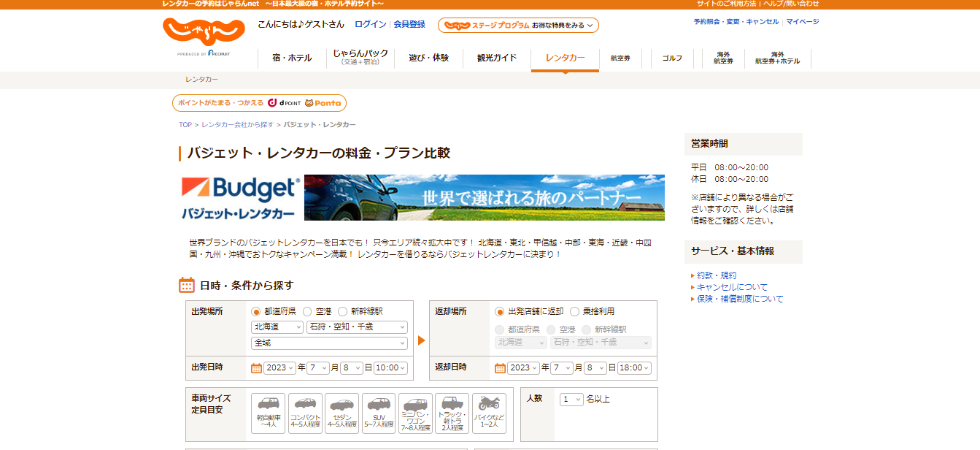
Task: Select the 空港 departure location radio button
Action: pos(308,311)
